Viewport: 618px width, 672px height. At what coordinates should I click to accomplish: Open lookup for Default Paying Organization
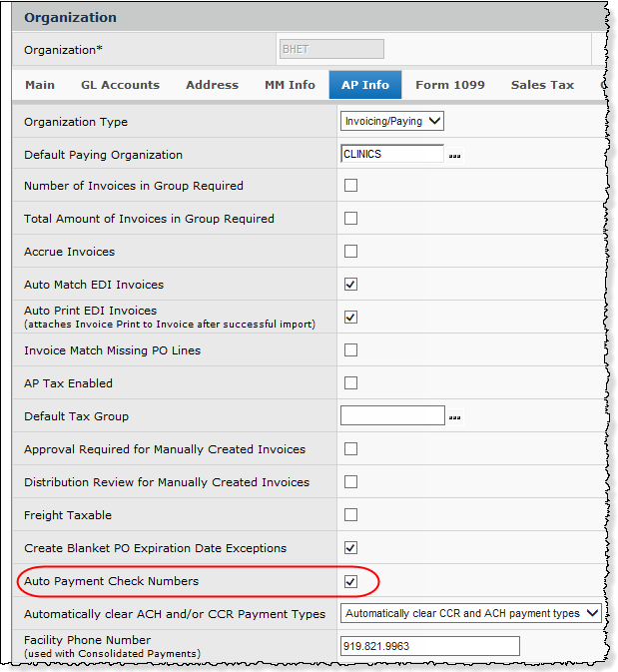(x=456, y=156)
